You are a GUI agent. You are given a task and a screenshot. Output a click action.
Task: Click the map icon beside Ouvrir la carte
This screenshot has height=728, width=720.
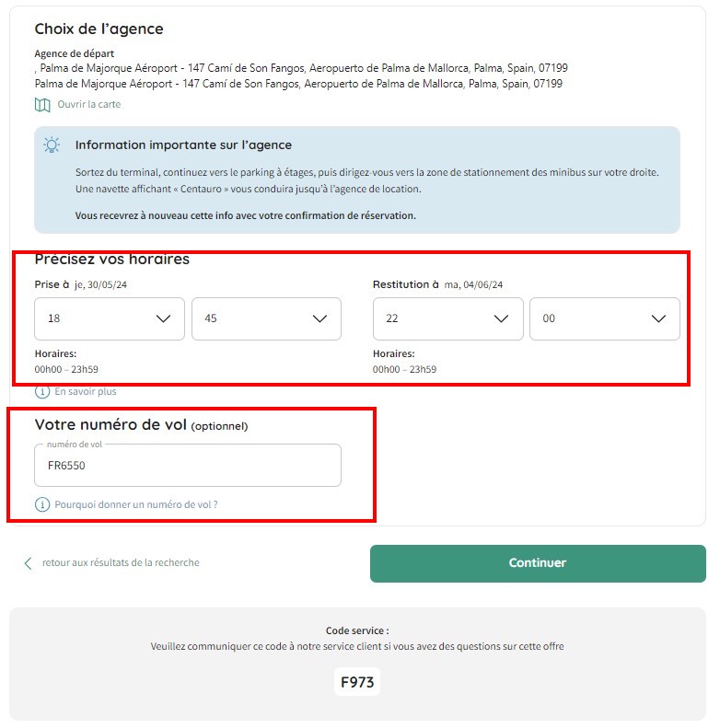[x=42, y=105]
